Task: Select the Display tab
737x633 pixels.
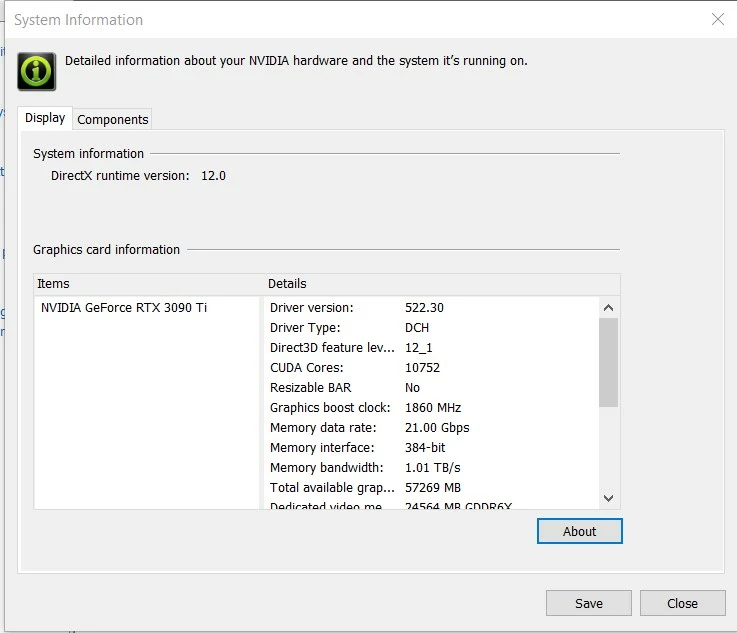Action: click(45, 117)
